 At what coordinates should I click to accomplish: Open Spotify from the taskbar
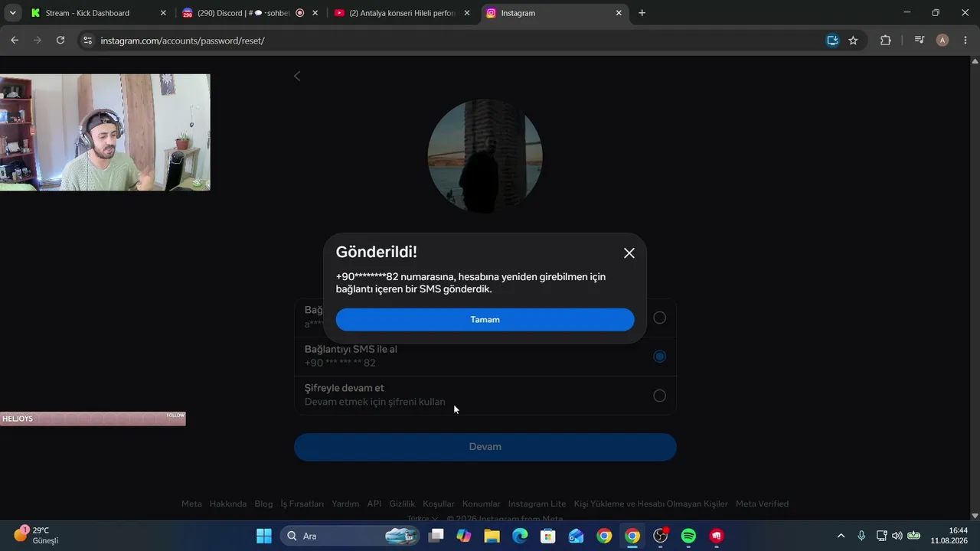[x=688, y=536]
